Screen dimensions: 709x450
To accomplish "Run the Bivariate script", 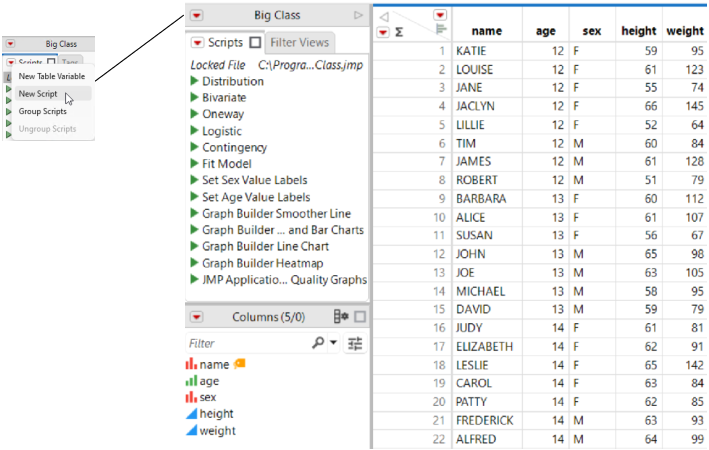I will [x=194, y=97].
